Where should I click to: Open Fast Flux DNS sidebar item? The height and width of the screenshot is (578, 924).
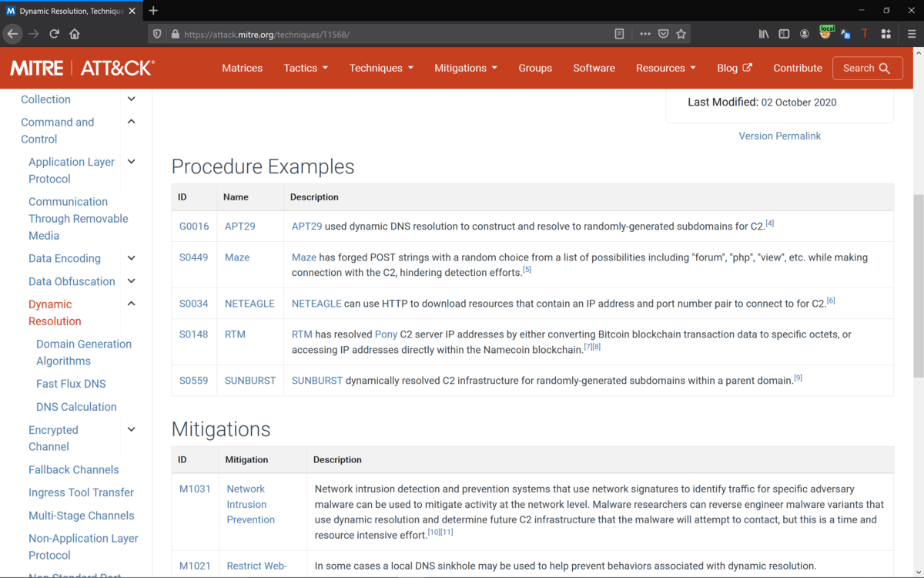click(71, 384)
